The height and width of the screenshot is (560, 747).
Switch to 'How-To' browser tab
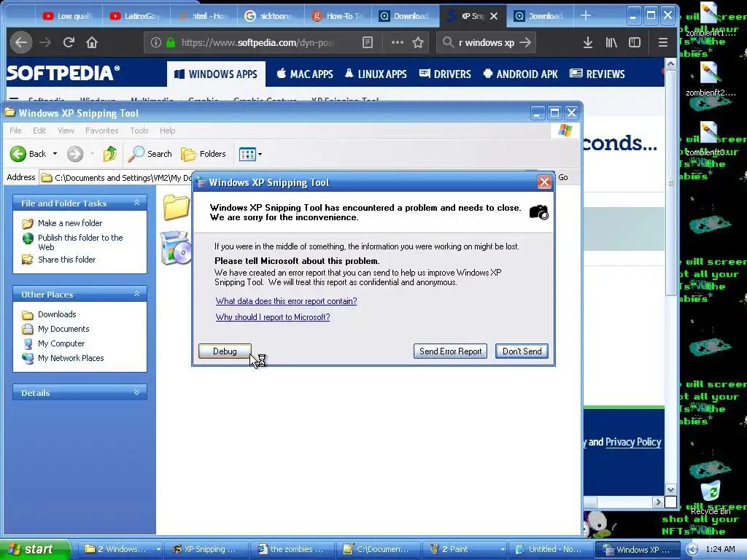click(x=337, y=16)
